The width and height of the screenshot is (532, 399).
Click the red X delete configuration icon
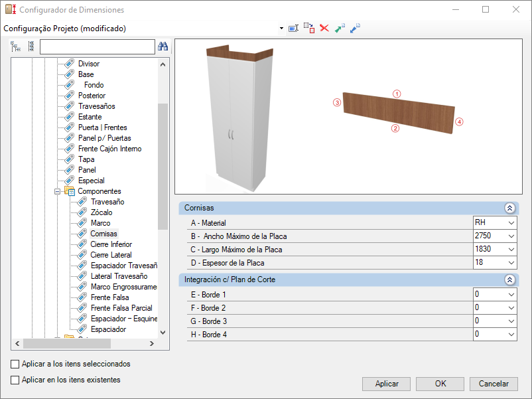pyautogui.click(x=324, y=28)
